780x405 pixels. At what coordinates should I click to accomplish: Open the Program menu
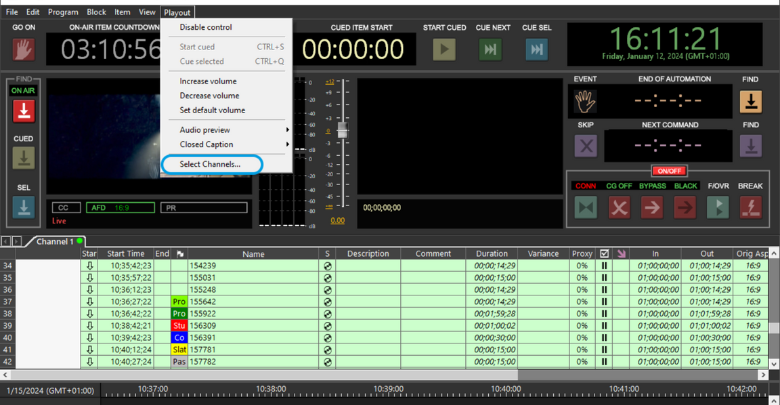point(62,11)
